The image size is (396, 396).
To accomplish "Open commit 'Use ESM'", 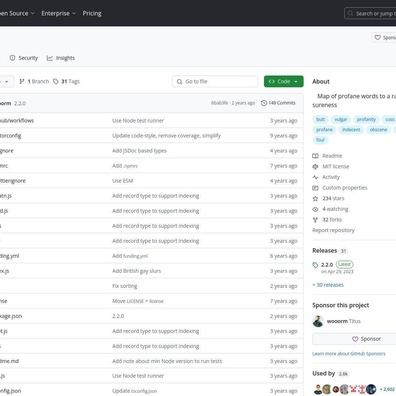I will click(123, 181).
